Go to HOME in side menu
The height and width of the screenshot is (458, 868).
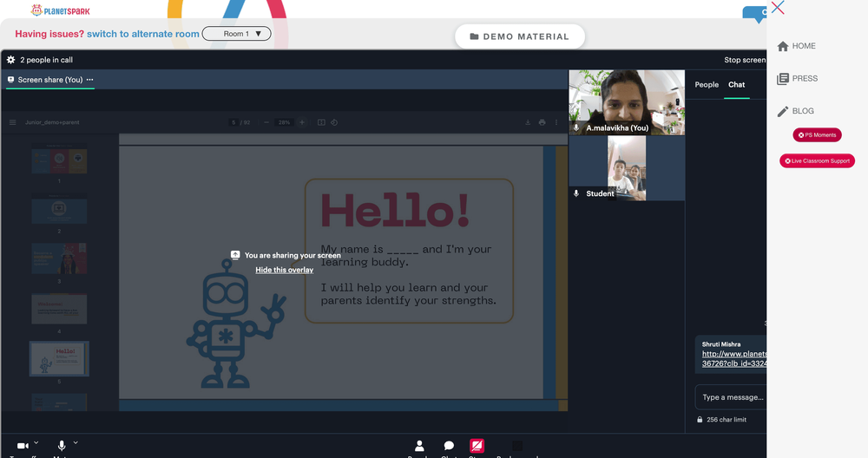(803, 46)
